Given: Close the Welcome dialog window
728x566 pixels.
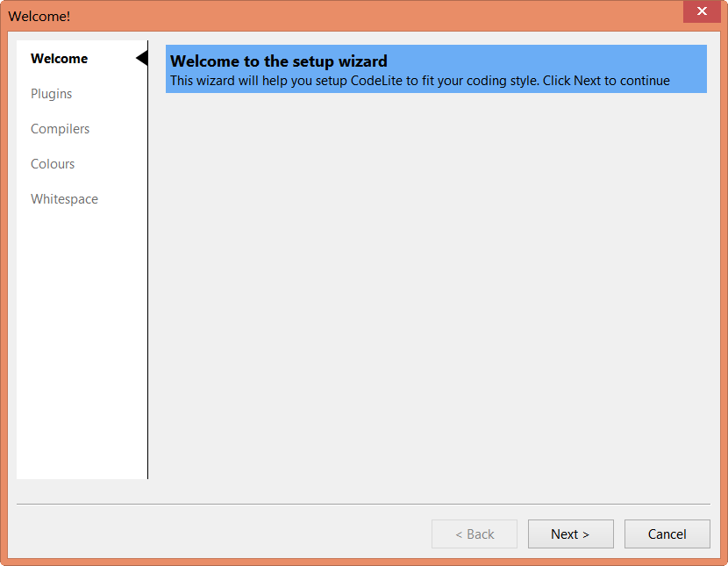Looking at the screenshot, I should [x=702, y=11].
